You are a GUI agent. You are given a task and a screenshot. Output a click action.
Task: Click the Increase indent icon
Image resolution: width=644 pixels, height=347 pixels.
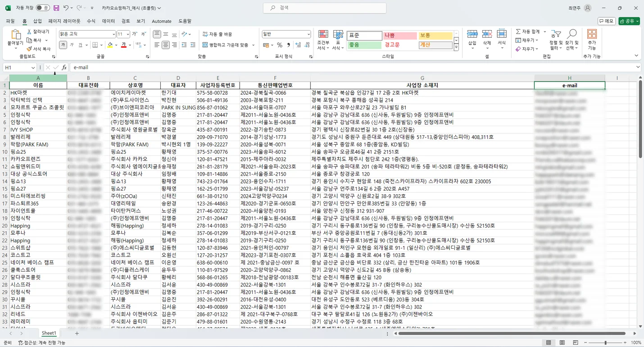(193, 45)
